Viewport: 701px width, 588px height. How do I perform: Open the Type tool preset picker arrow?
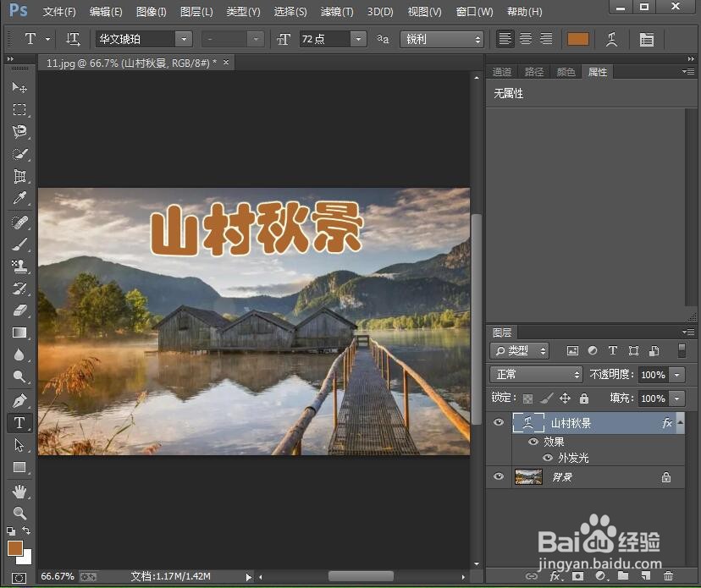coord(47,39)
